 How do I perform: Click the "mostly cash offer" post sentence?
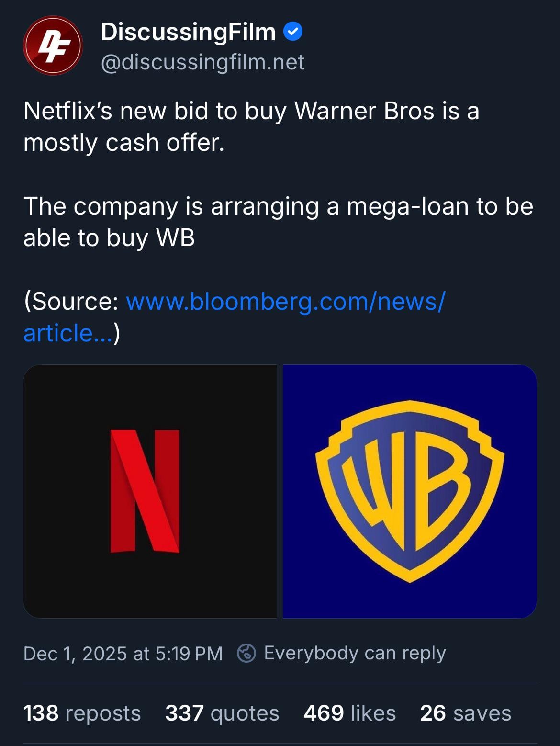(x=124, y=143)
